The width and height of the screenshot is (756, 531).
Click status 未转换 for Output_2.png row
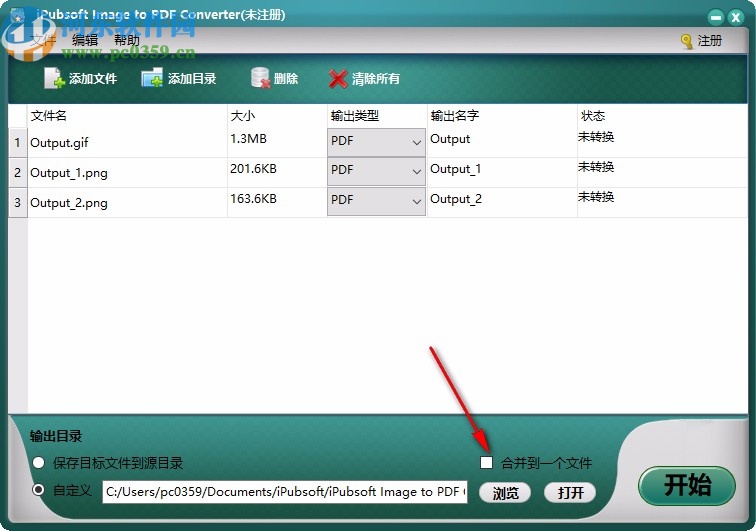click(596, 197)
